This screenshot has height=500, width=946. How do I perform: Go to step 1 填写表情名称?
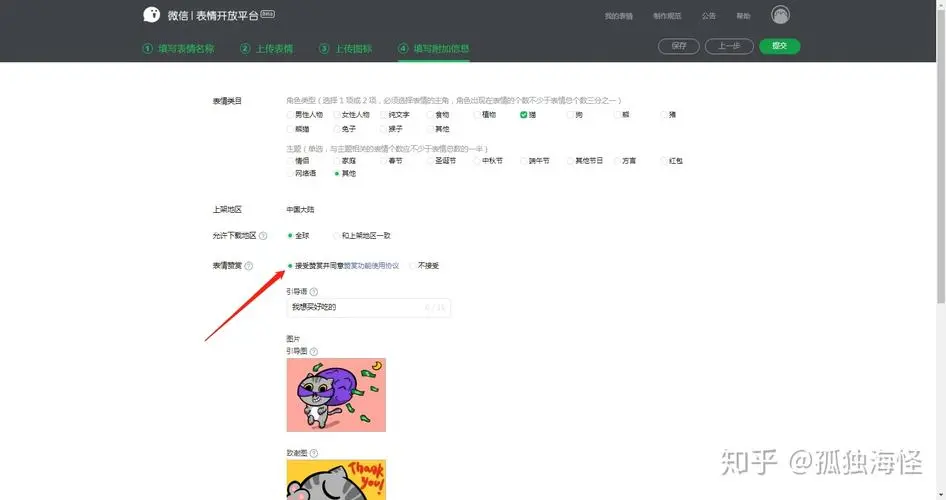(179, 49)
